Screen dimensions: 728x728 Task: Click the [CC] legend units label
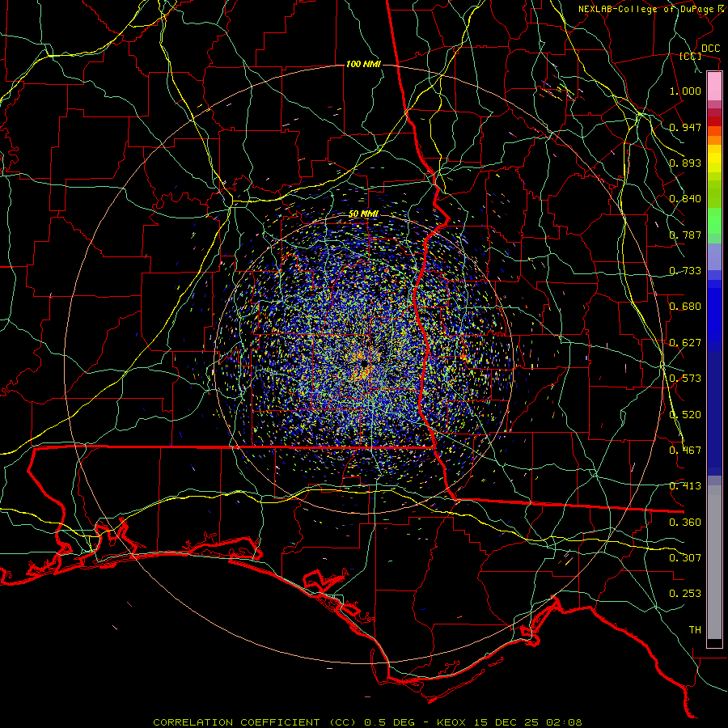(x=690, y=56)
